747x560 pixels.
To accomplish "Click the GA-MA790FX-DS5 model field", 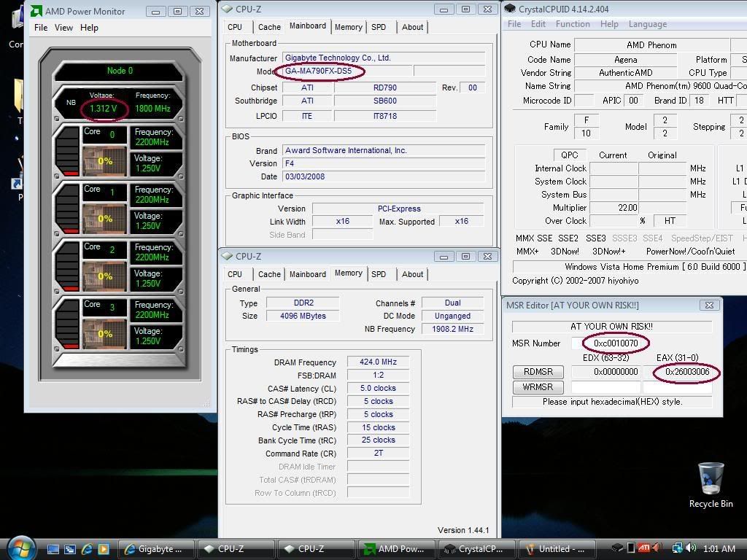I will click(x=348, y=71).
